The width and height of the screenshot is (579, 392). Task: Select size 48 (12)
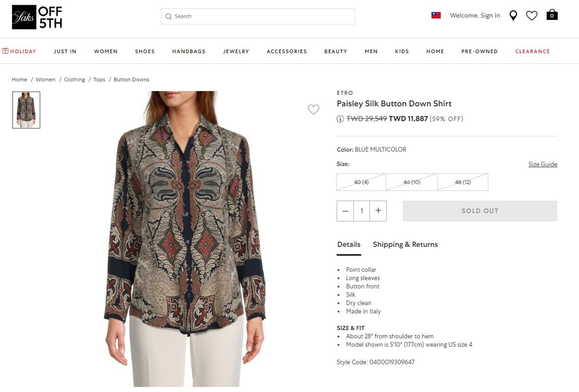(463, 182)
